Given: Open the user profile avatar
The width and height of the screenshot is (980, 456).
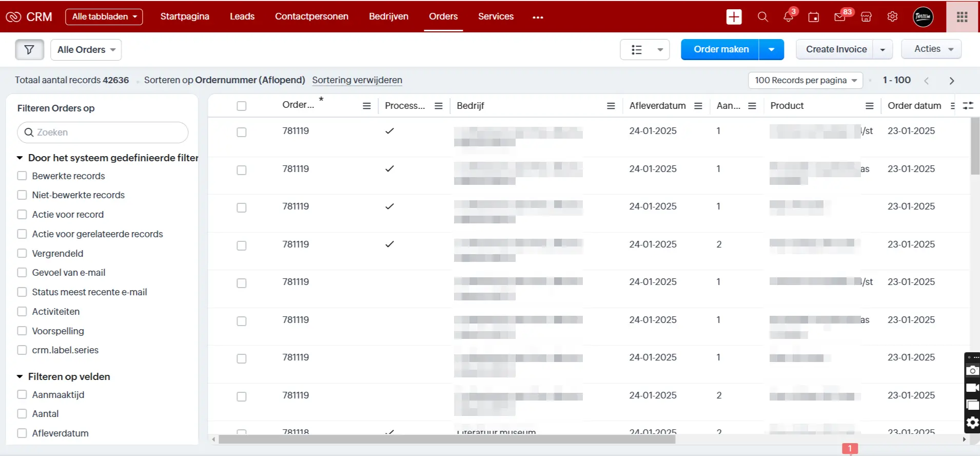Looking at the screenshot, I should click(x=923, y=17).
